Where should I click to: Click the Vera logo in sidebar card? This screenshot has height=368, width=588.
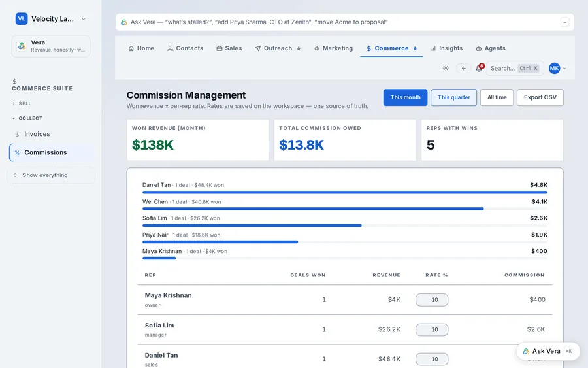22,46
